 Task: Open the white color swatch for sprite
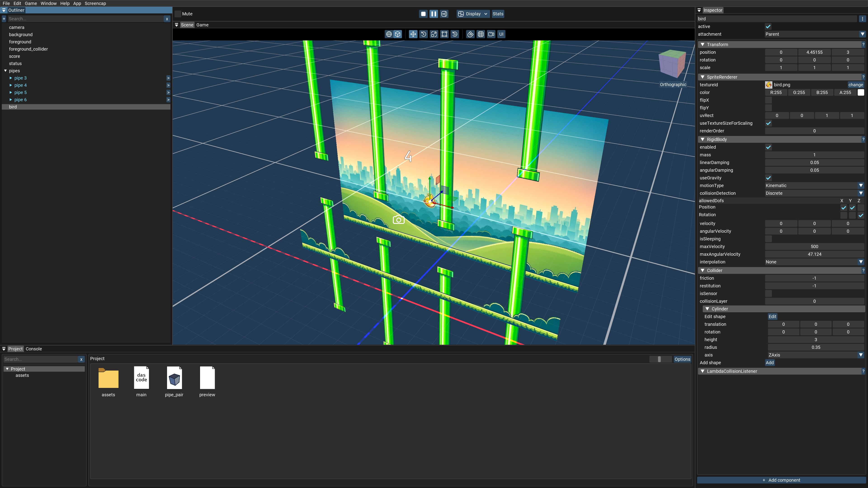coord(861,93)
